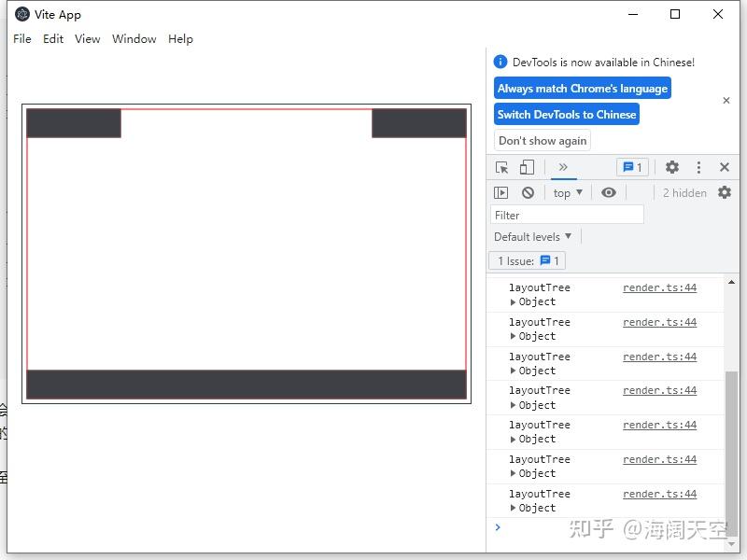
Task: Minimize the Vite App window
Action: pos(633,14)
